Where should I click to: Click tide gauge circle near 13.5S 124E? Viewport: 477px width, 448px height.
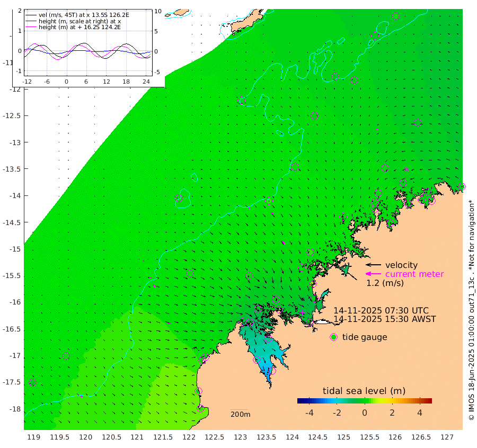[x=295, y=167]
